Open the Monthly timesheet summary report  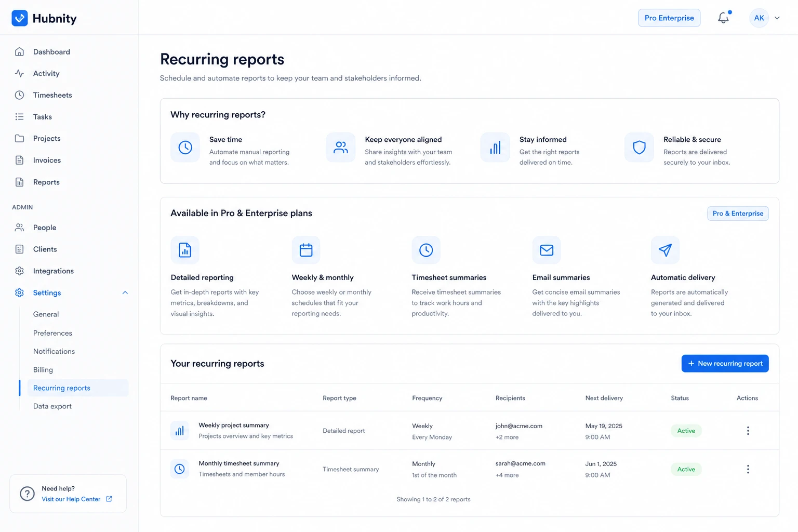[x=239, y=463]
